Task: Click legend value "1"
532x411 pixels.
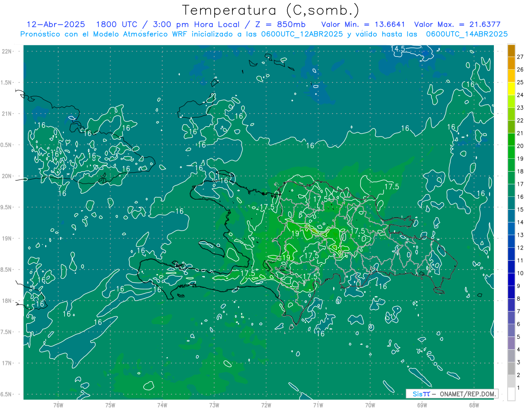Action: pos(519,388)
